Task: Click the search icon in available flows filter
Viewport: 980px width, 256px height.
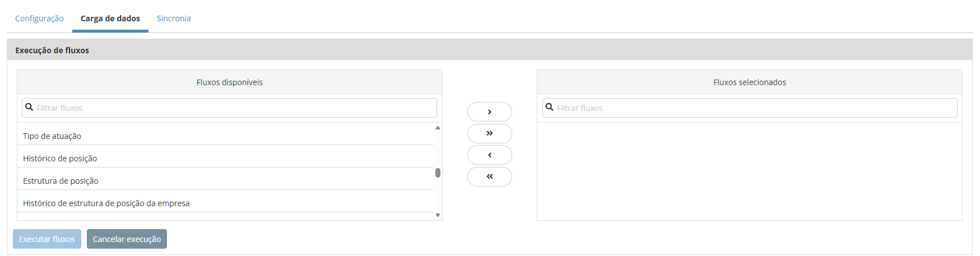Action: (29, 107)
